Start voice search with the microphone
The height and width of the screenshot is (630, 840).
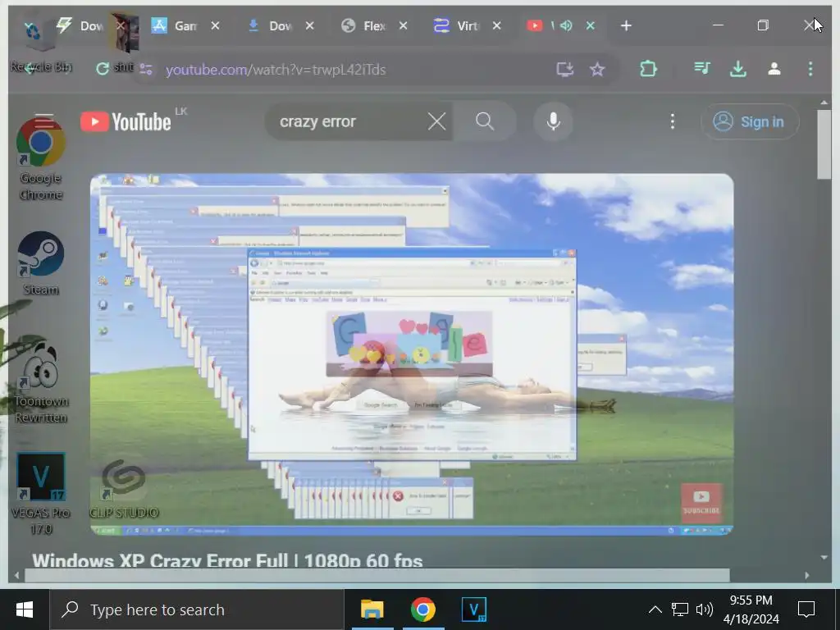click(x=554, y=121)
